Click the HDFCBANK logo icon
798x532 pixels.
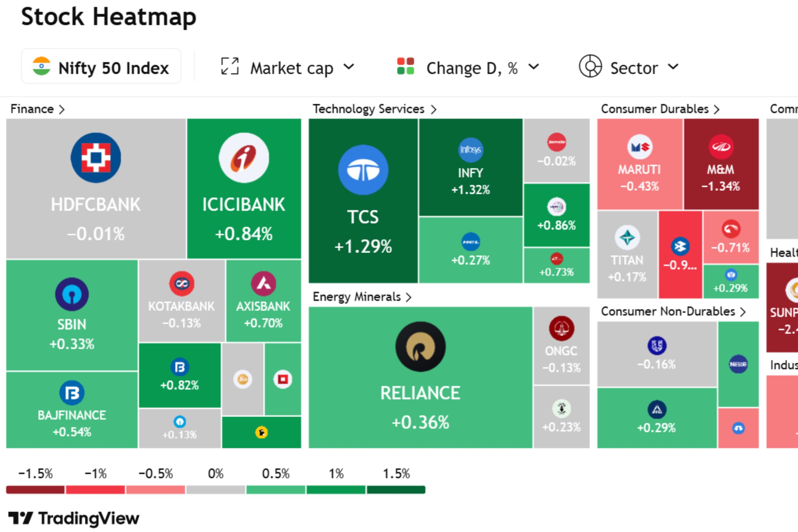click(x=96, y=157)
